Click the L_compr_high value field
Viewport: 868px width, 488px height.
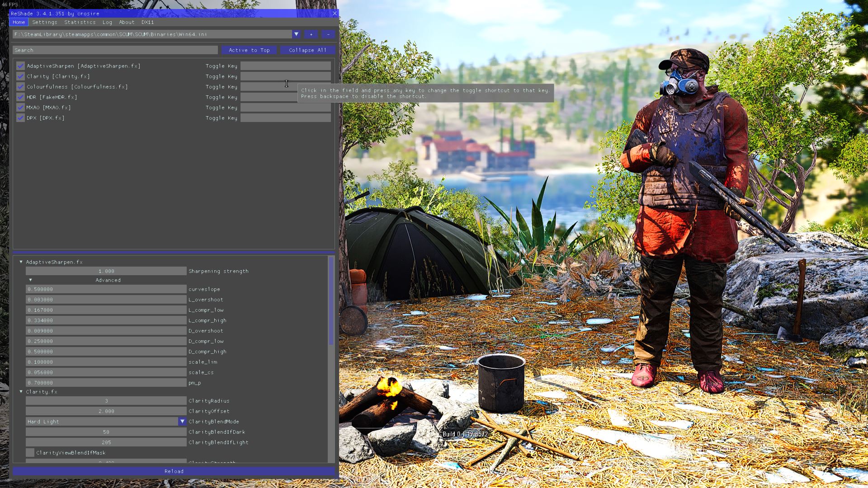pyautogui.click(x=106, y=320)
